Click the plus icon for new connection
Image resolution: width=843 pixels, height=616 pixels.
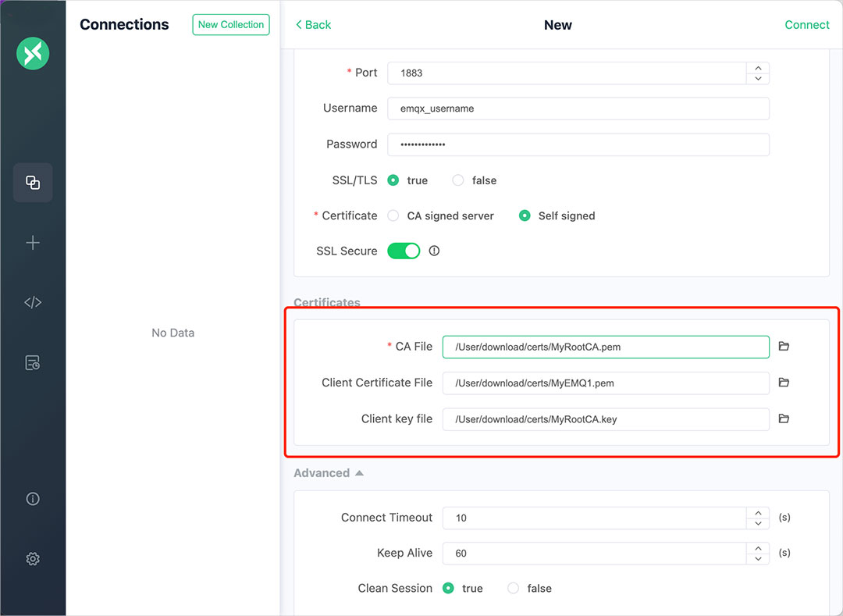(x=33, y=243)
